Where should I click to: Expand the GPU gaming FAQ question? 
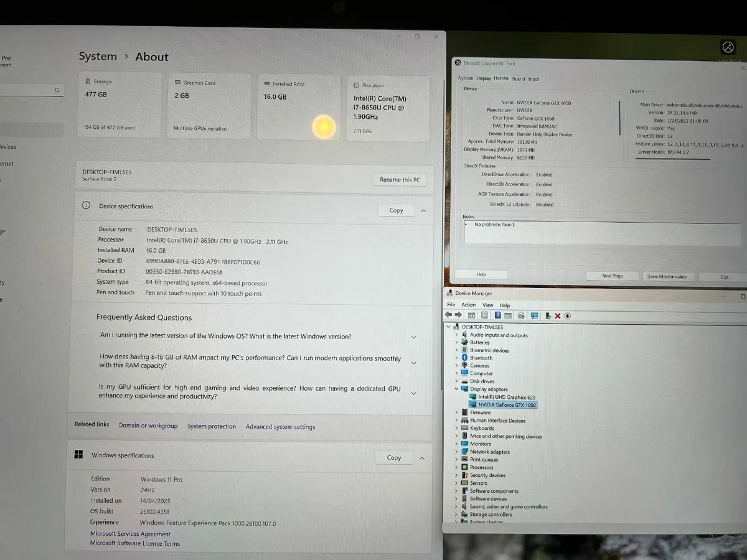coord(414,393)
